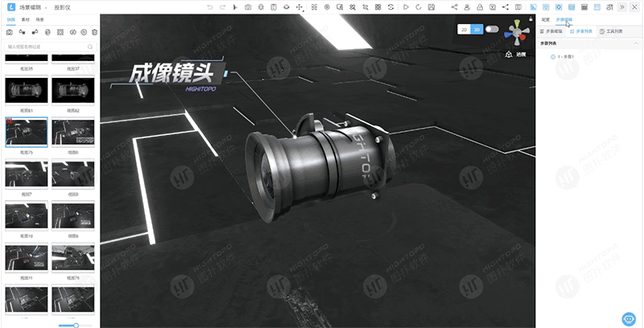Click the app logo beside 场景编辑

pos(11,7)
